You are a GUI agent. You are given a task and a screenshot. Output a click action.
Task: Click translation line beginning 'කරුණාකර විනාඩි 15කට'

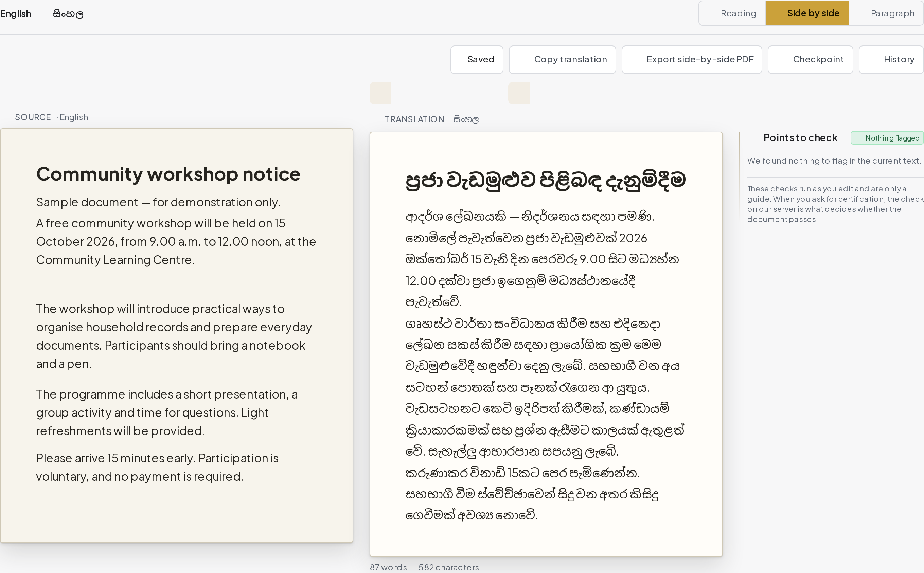522,473
